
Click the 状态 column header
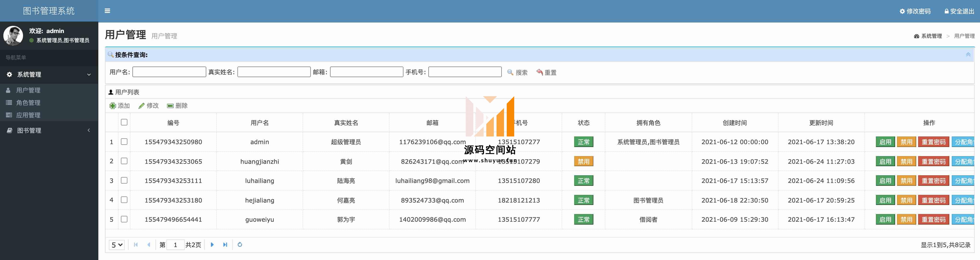click(x=584, y=123)
